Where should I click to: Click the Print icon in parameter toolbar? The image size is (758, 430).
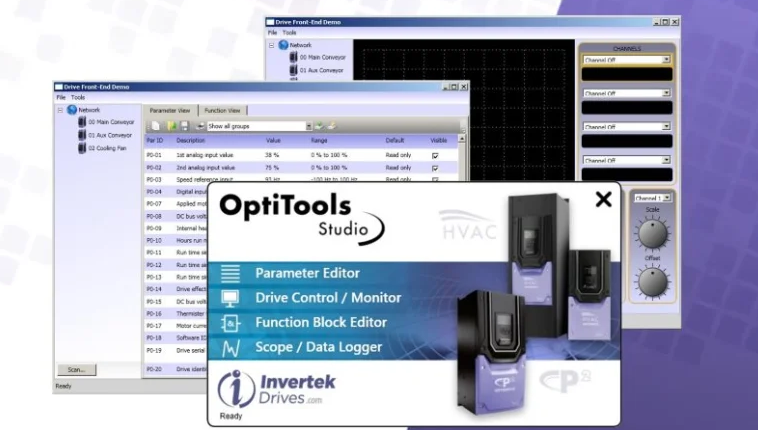click(x=200, y=126)
